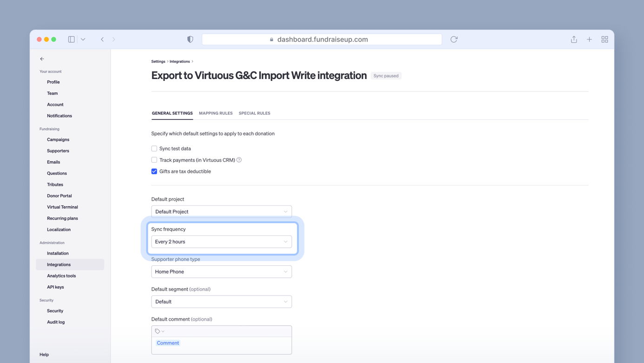The width and height of the screenshot is (644, 363).
Task: Open Campaigns in the sidebar
Action: coord(58,139)
